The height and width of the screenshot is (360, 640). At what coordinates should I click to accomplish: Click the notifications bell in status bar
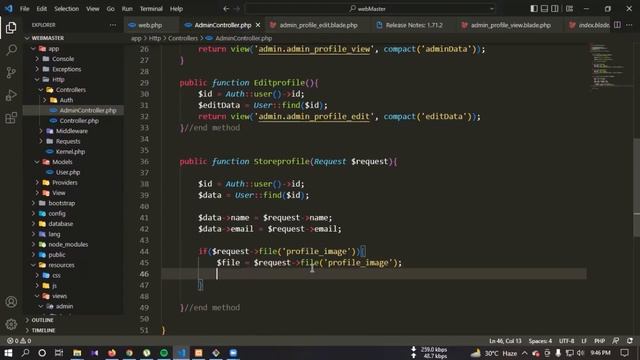click(x=630, y=341)
